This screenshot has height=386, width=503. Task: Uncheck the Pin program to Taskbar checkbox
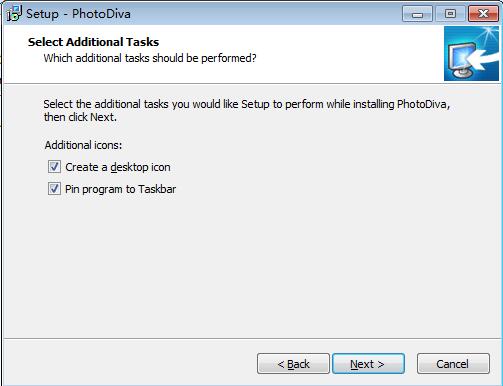(54, 189)
